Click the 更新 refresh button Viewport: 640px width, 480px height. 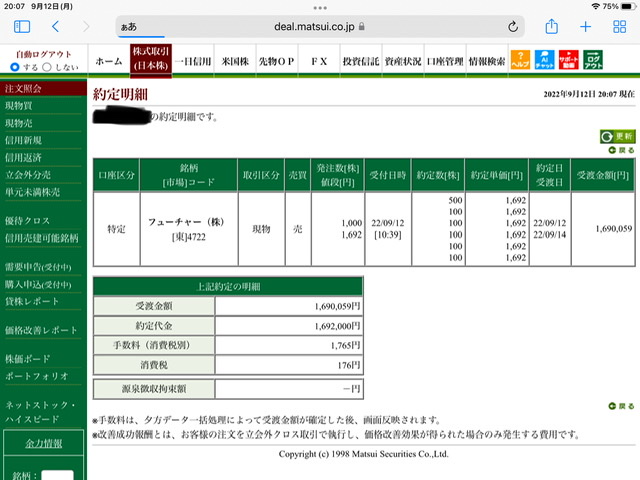[618, 136]
